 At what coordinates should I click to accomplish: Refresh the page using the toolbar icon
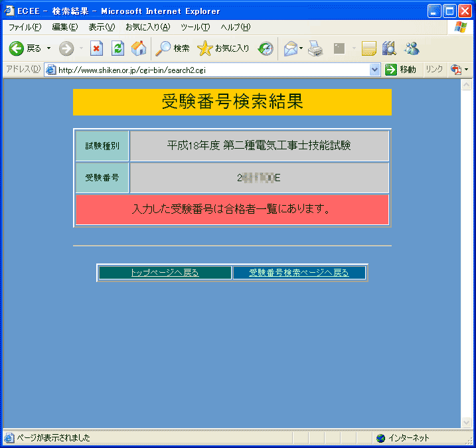(x=118, y=48)
